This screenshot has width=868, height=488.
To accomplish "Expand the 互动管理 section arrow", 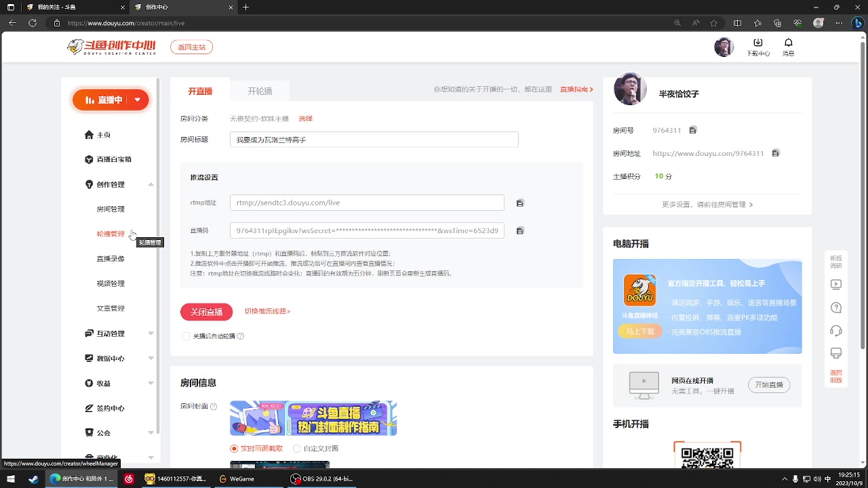I will [151, 333].
